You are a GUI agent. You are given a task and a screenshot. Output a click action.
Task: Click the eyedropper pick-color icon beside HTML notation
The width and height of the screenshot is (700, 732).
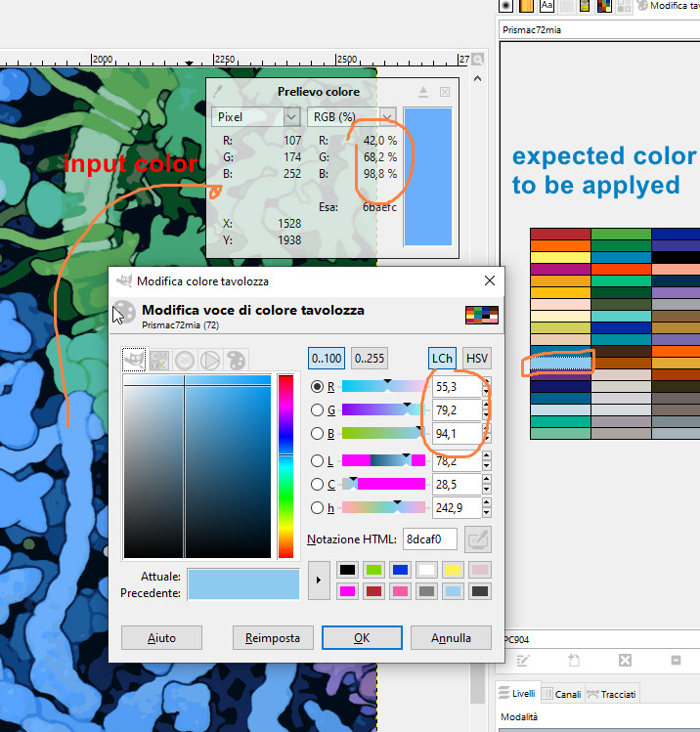(x=477, y=538)
